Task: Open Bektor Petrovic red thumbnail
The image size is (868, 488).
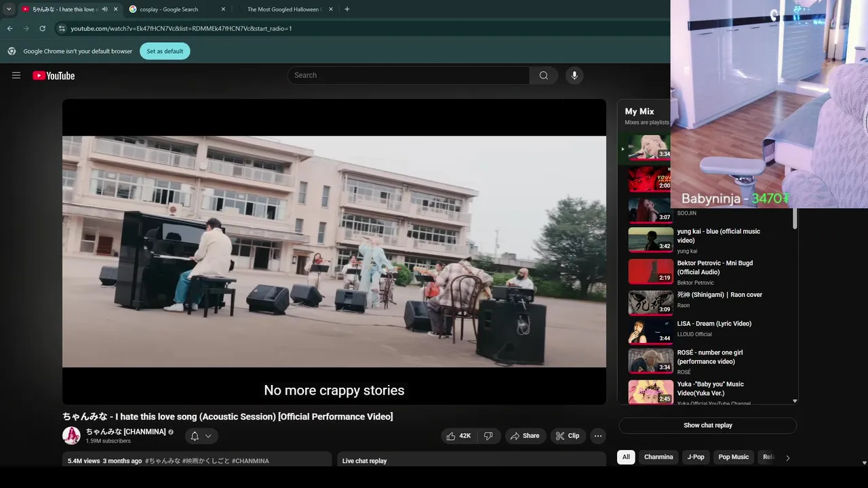Action: pos(650,272)
